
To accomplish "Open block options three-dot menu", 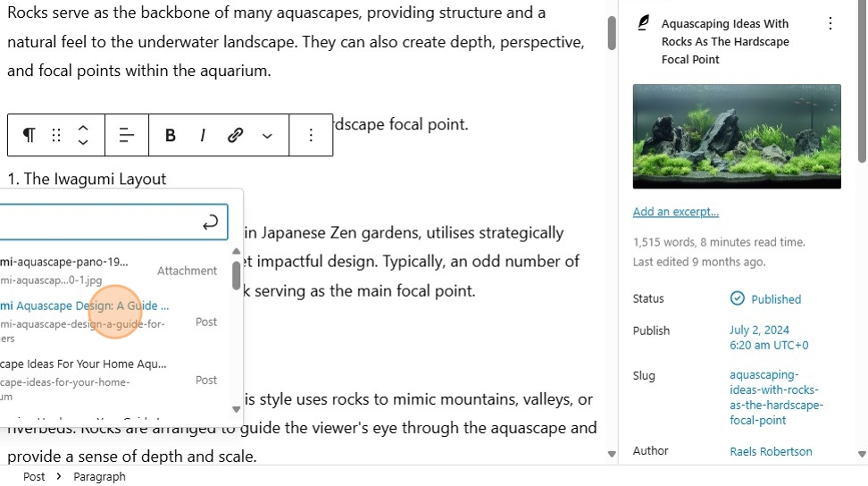I will coord(311,136).
